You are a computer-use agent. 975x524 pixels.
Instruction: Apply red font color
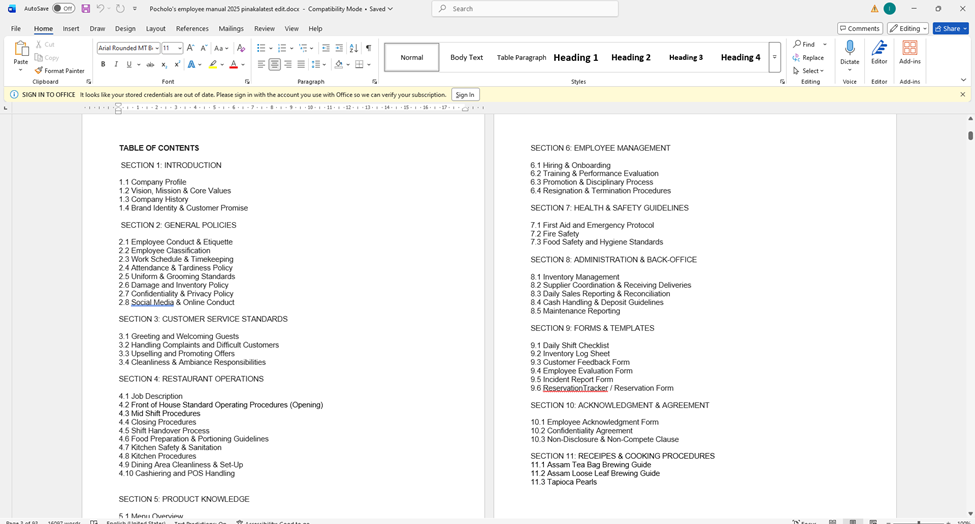[x=234, y=65]
